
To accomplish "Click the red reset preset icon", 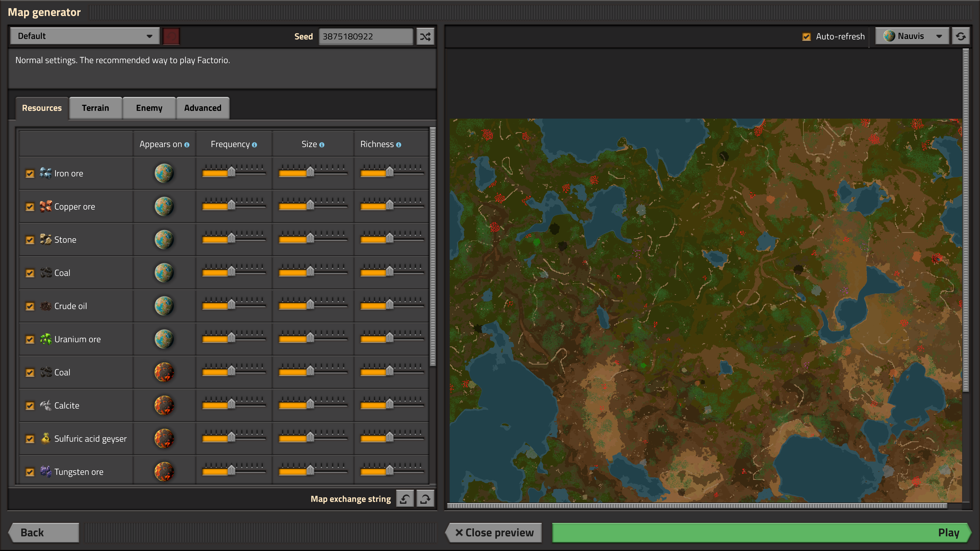I will 171,36.
